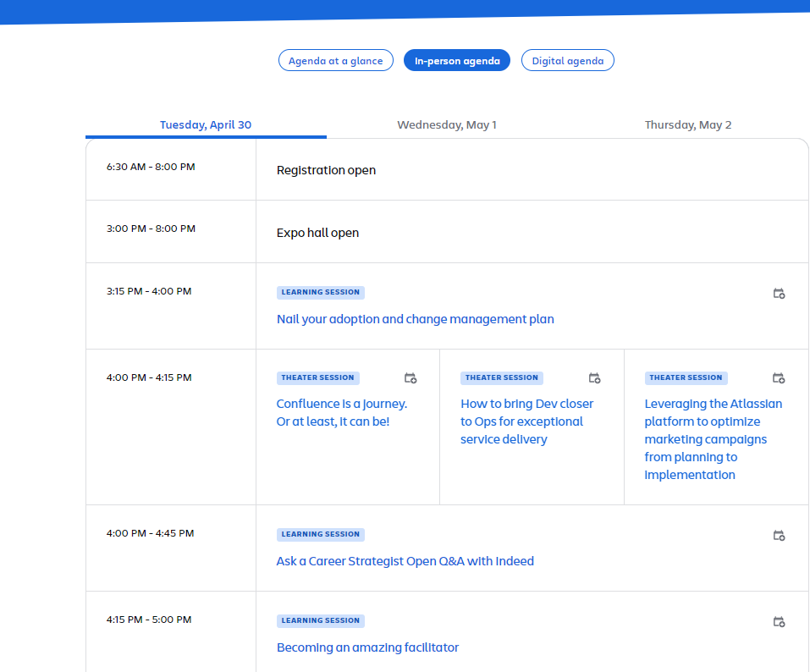This screenshot has width=810, height=672.
Task: Click the Learning Session tag at 3:15 PM
Action: click(320, 292)
